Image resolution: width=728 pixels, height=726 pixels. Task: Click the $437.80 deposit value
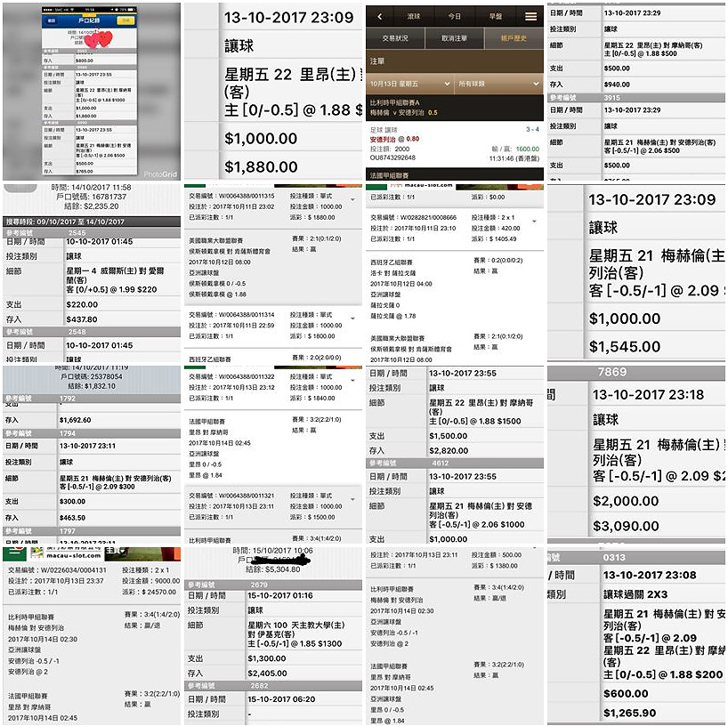(x=82, y=319)
